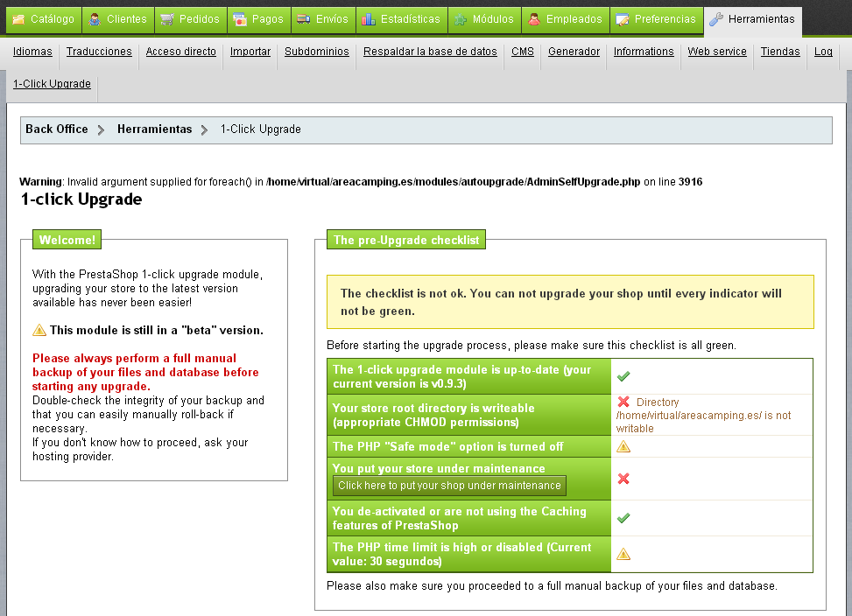
Task: Go to Acceso directo
Action: 181,52
